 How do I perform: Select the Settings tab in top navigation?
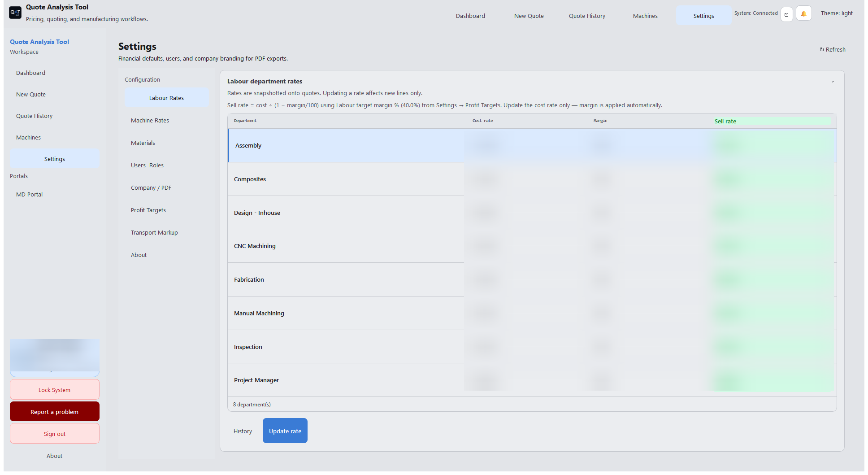pos(704,16)
